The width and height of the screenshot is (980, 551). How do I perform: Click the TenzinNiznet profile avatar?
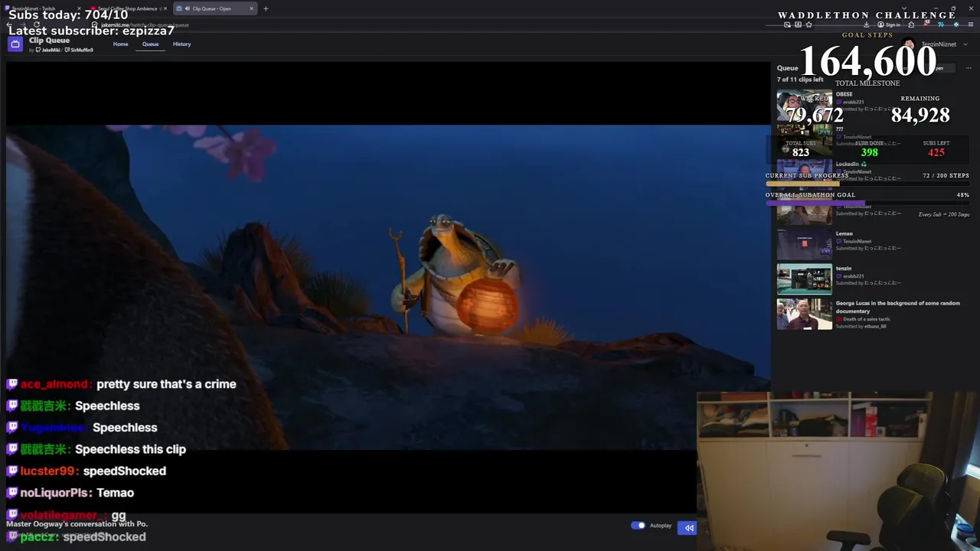[909, 44]
